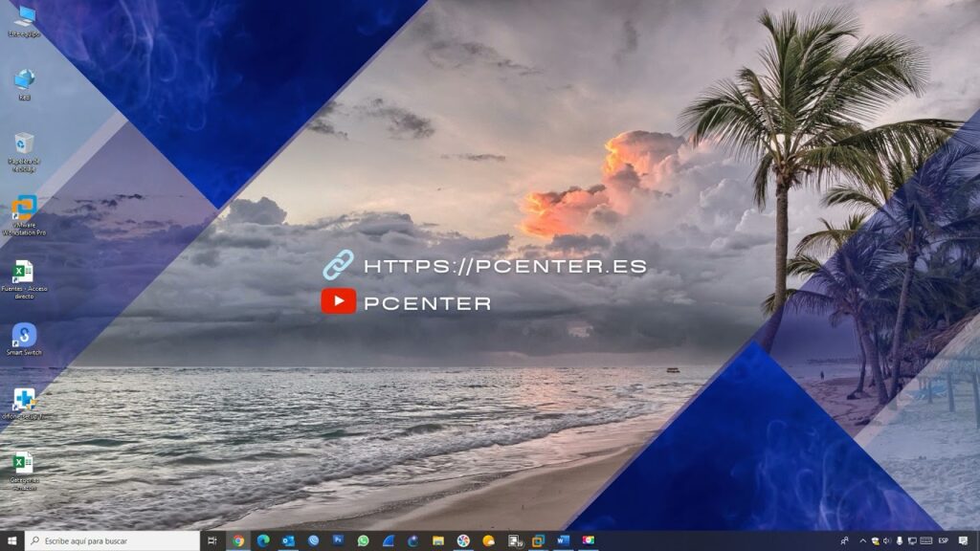Launch Microsoft Edge from the taskbar
This screenshot has width=980, height=551.
(x=263, y=540)
